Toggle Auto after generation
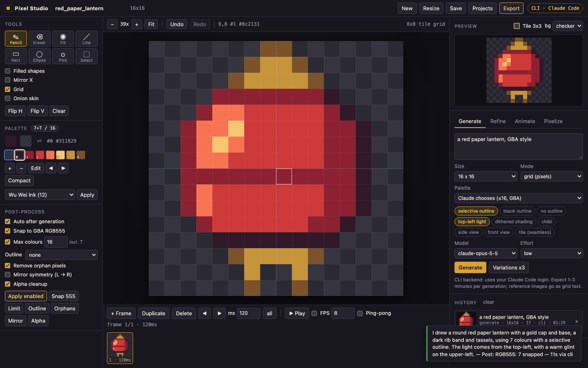The image size is (588, 368). [x=7, y=222]
